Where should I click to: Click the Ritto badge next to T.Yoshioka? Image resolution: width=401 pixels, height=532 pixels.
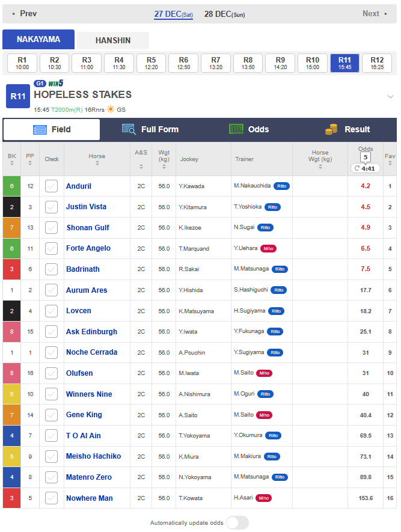[x=272, y=207]
